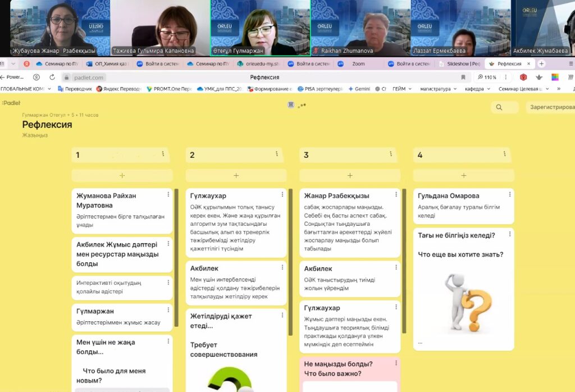575x392 pixels.
Task: Select Raikhan Zhumanova video tile
Action: [360, 28]
